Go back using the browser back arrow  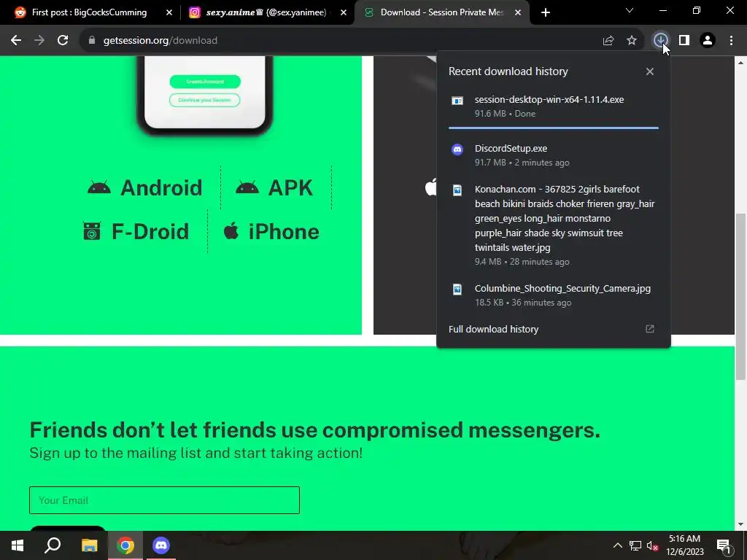pyautogui.click(x=16, y=41)
